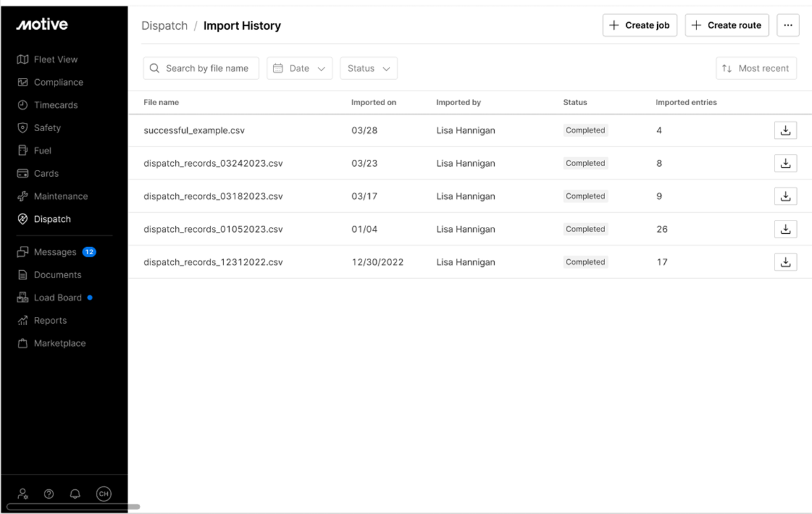Go to Messages in the sidebar
This screenshot has width=812, height=514.
pyautogui.click(x=55, y=252)
